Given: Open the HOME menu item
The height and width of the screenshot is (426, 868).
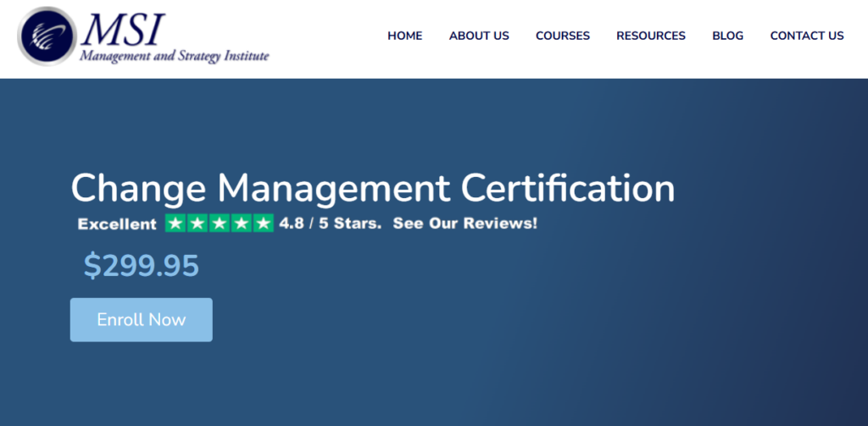Looking at the screenshot, I should tap(404, 36).
